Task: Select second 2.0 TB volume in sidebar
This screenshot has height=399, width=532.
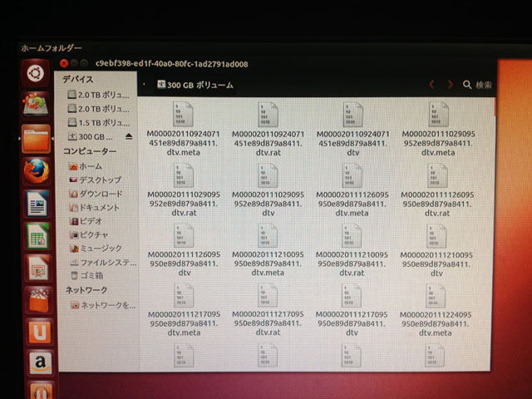Action: coord(99,109)
